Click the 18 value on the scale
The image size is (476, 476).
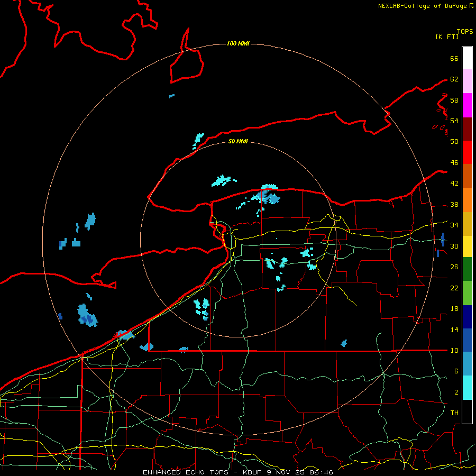[454, 309]
